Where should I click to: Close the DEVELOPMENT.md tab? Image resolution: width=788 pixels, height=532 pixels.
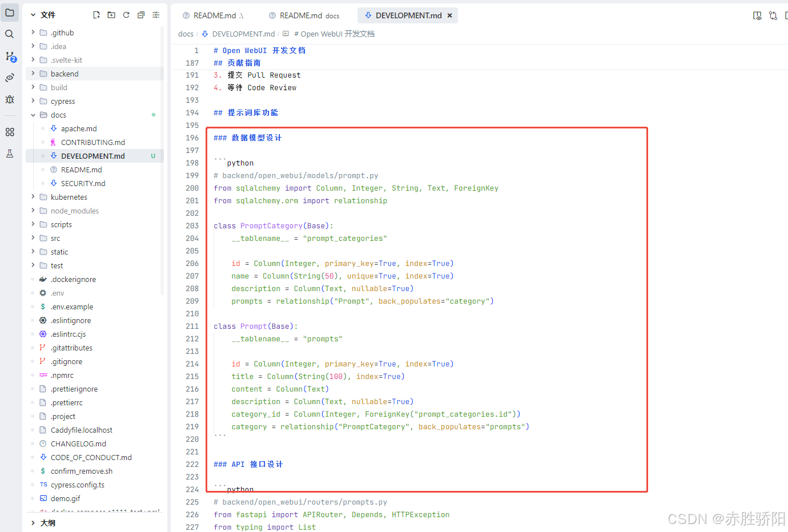[x=450, y=15]
